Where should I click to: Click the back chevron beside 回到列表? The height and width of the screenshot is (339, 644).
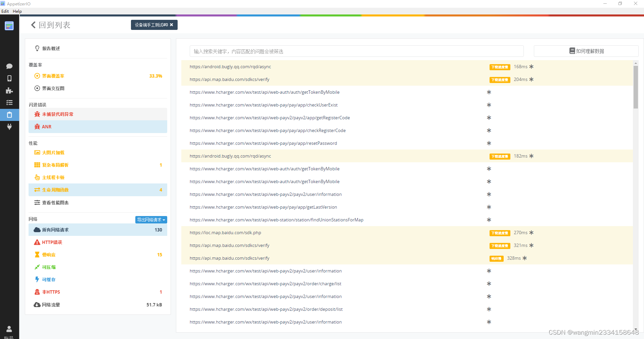tap(33, 25)
